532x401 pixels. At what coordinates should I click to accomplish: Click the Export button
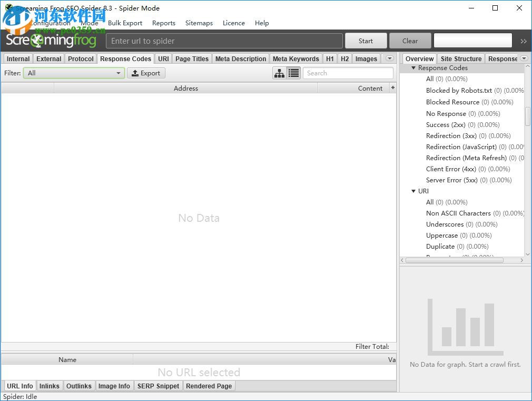pos(146,73)
